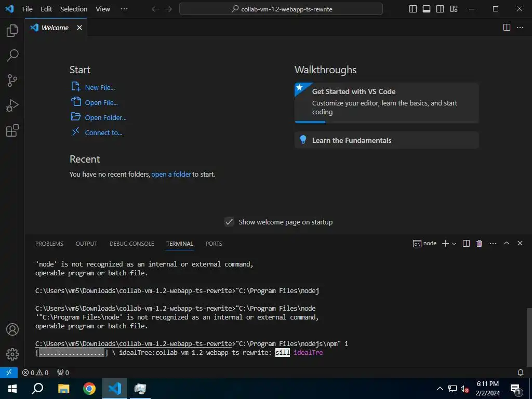The image size is (532, 399).
Task: Toggle the secondary side bar layout icon
Action: [x=440, y=9]
